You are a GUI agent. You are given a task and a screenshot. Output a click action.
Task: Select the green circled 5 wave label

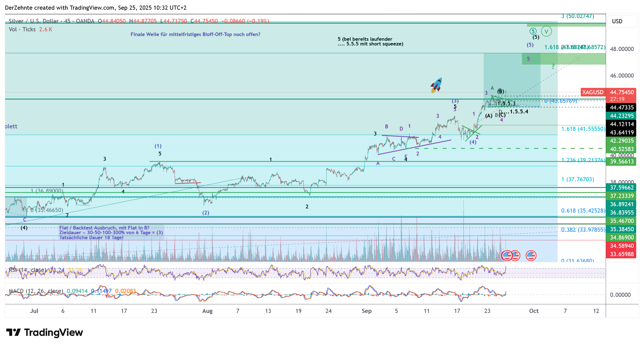[x=533, y=31]
